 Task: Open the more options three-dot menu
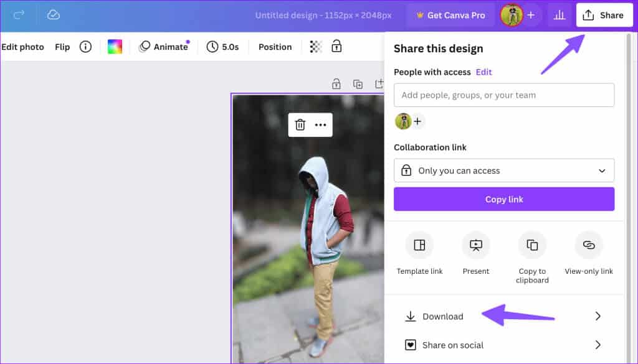pos(321,124)
